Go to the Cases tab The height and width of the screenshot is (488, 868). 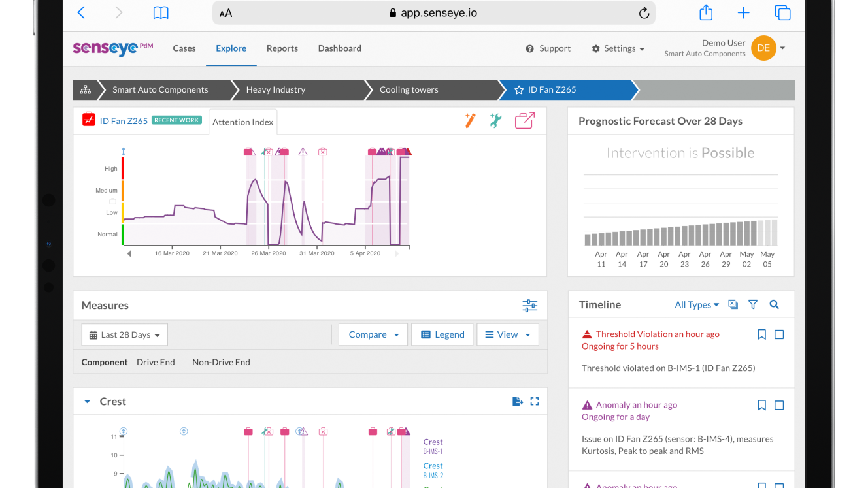click(184, 48)
